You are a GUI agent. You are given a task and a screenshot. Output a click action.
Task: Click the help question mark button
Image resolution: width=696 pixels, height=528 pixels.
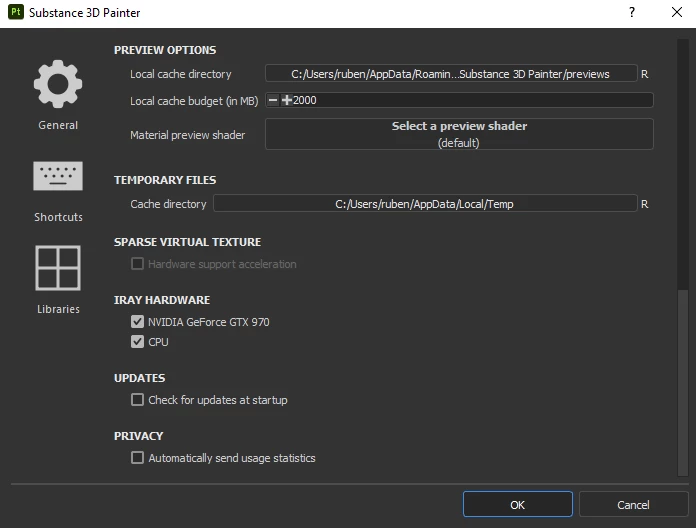tap(632, 12)
